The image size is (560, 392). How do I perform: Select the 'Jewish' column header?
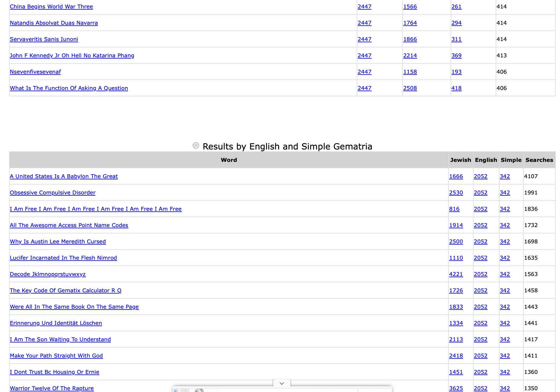461,160
